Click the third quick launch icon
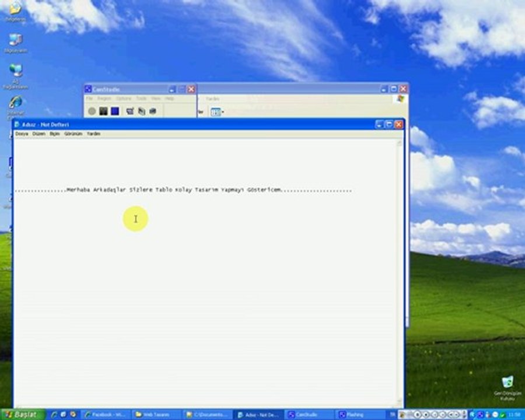The height and width of the screenshot is (420, 525). tap(73, 415)
